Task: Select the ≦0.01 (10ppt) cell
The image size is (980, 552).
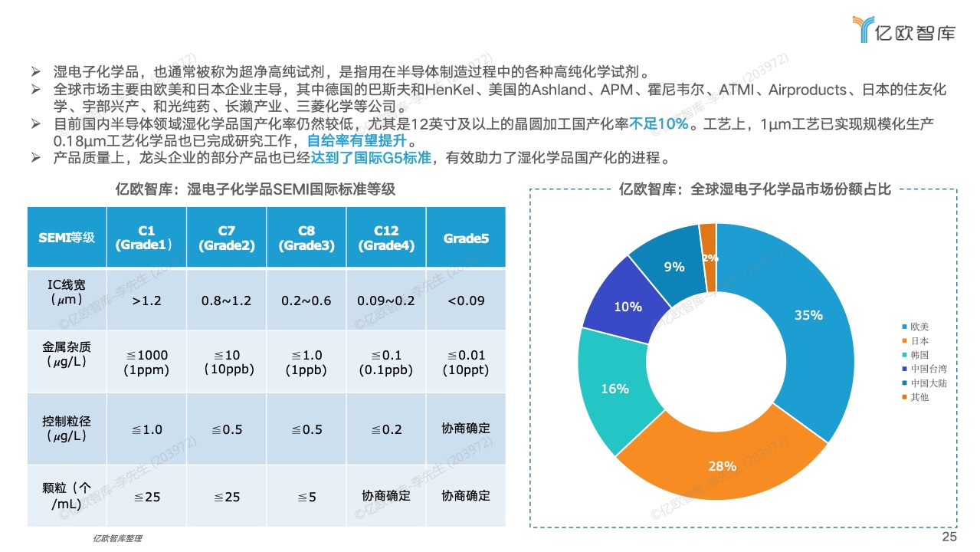Action: pos(466,362)
